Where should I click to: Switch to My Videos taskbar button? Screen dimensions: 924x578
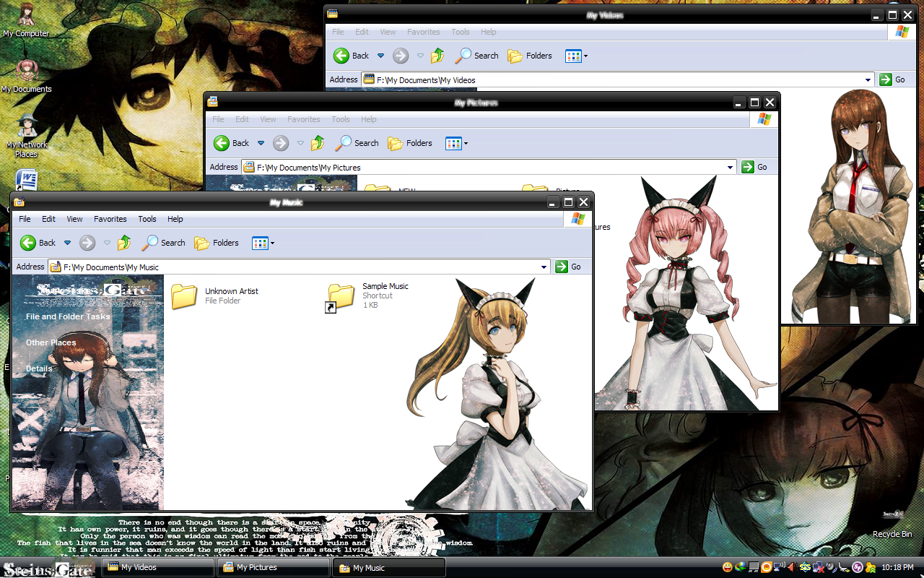pyautogui.click(x=157, y=567)
